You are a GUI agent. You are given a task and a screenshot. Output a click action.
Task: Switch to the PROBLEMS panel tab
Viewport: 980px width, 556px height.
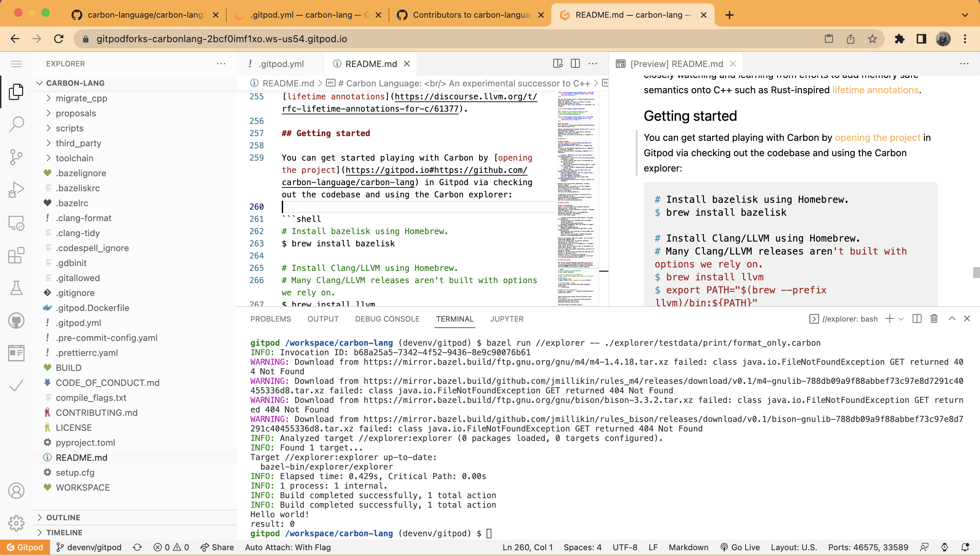point(270,319)
